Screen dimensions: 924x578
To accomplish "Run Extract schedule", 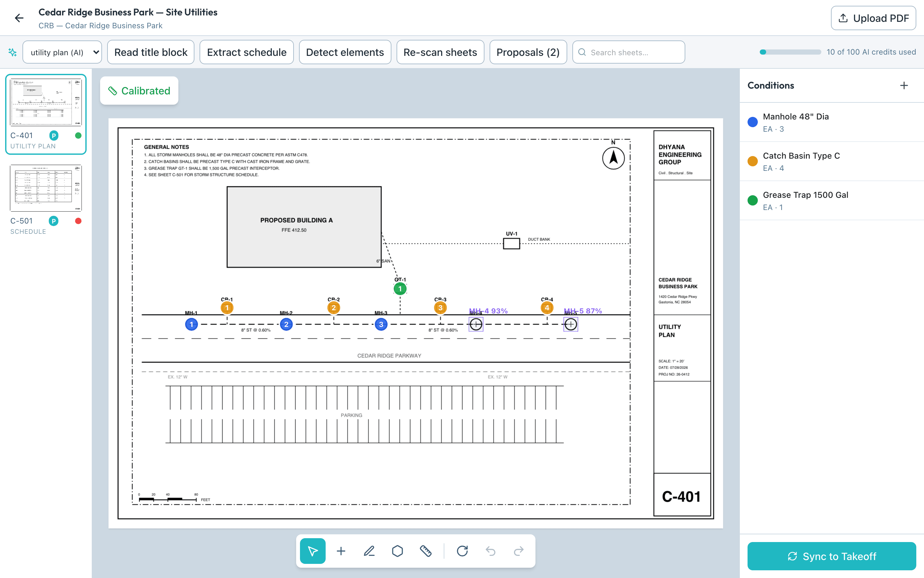I will coord(247,52).
